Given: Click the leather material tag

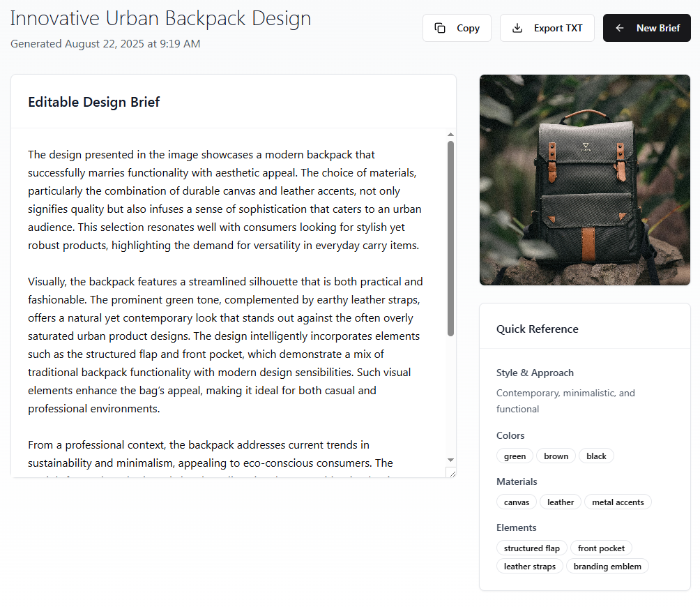Looking at the screenshot, I should click(x=560, y=502).
